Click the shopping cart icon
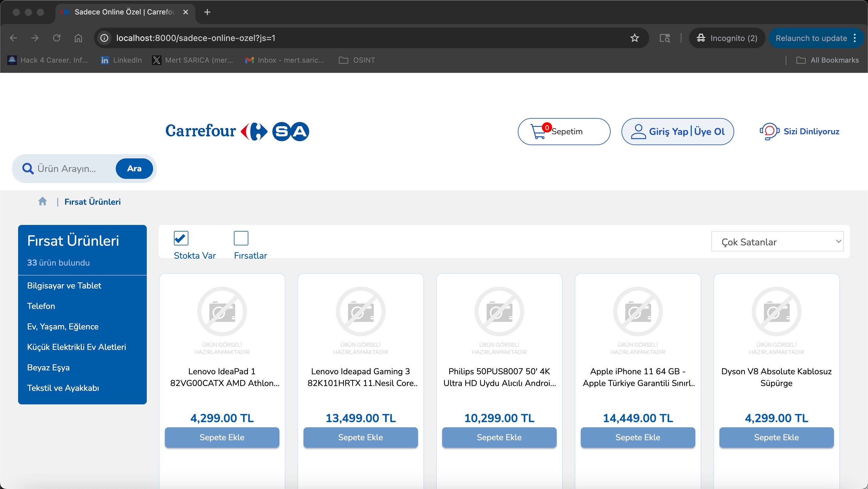 point(539,132)
